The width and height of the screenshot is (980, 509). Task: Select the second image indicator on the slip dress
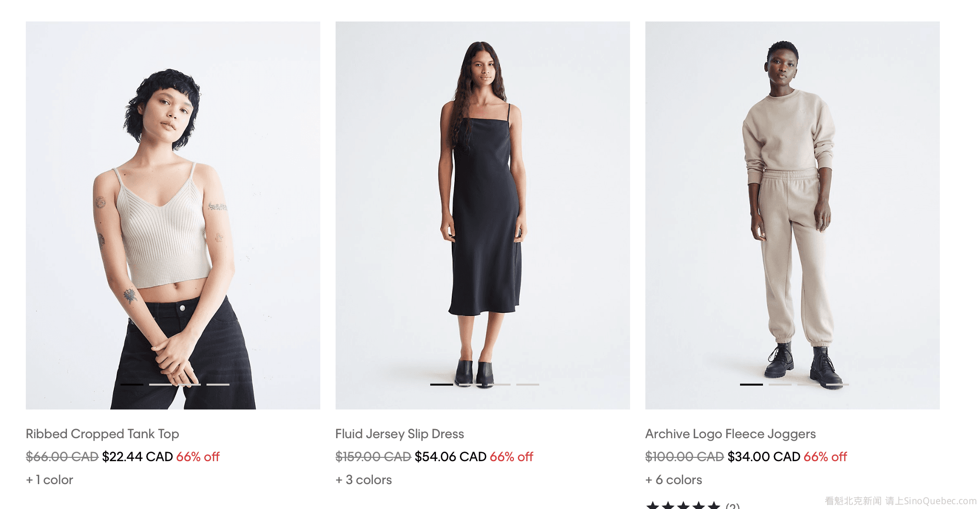pos(470,384)
